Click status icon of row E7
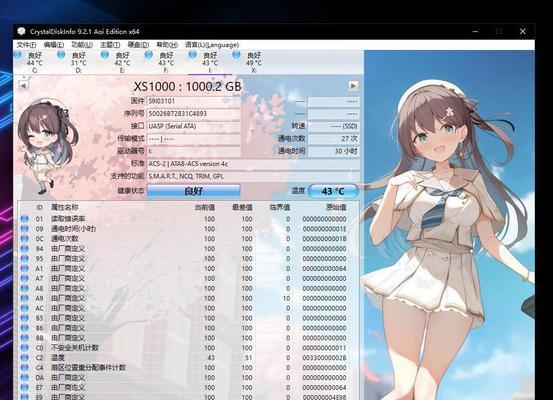This screenshot has height=400, width=553. pos(24,387)
